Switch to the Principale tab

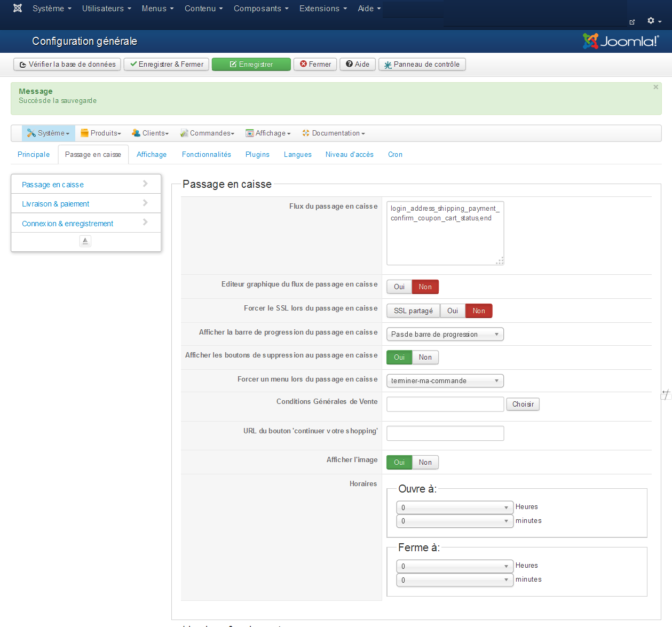pos(34,154)
